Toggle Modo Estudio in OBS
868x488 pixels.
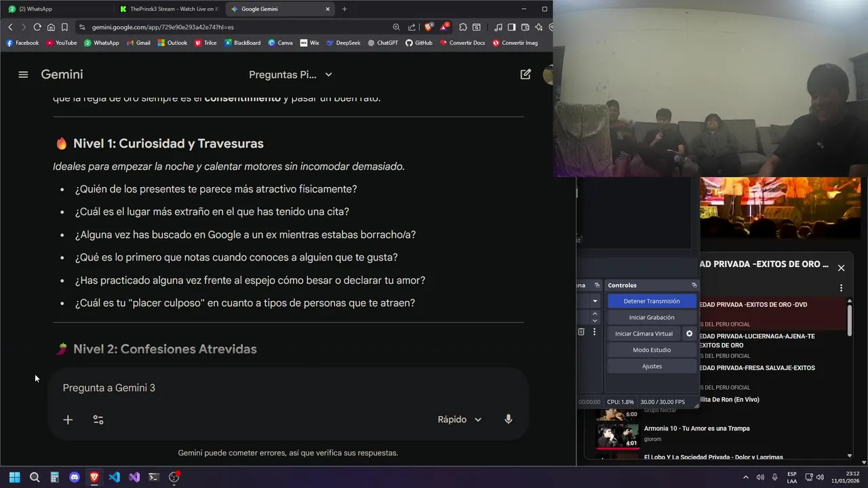point(651,350)
